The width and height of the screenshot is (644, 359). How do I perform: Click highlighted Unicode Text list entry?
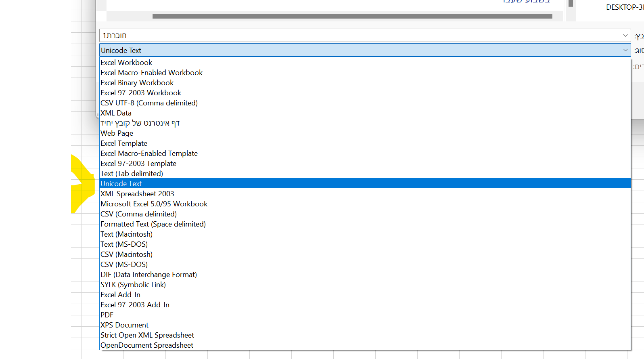[x=365, y=184]
